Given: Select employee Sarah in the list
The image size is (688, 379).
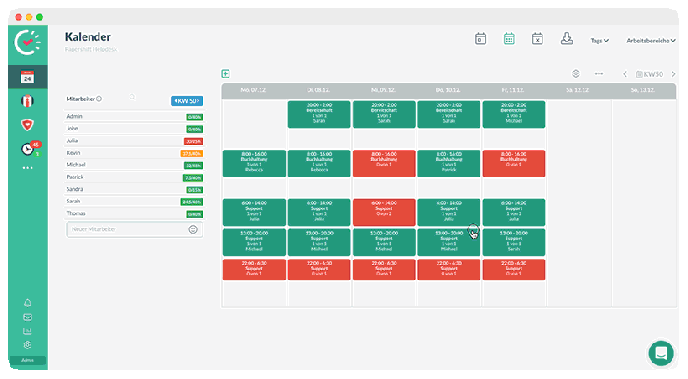Looking at the screenshot, I should coord(134,201).
